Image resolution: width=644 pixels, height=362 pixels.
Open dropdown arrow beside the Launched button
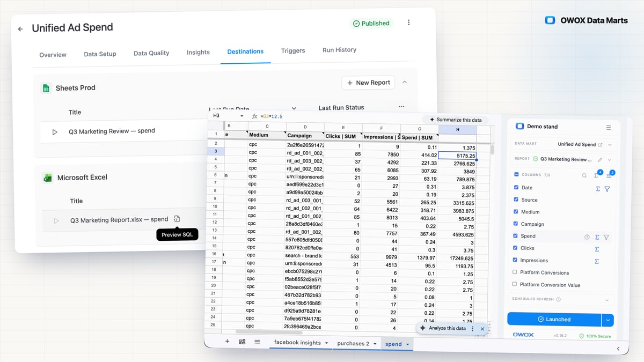608,320
